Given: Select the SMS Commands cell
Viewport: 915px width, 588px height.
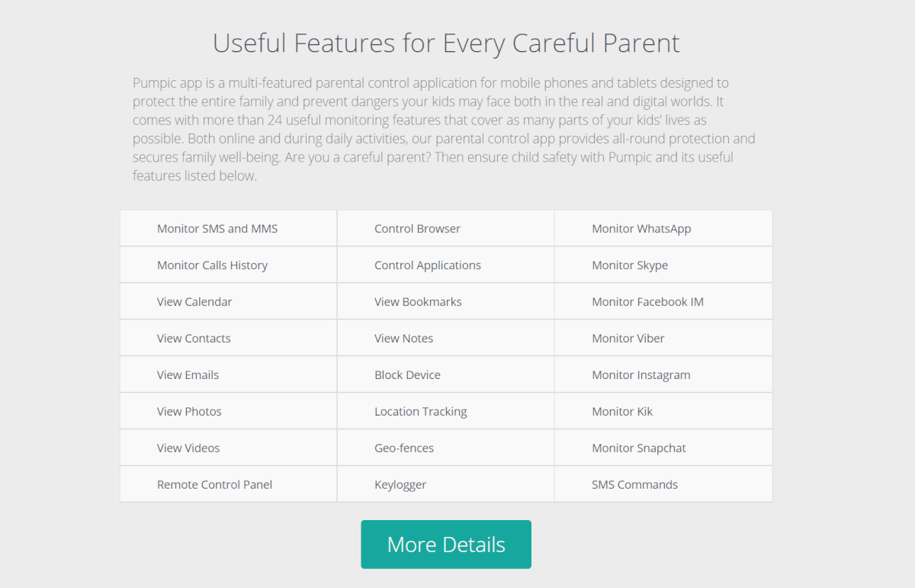Looking at the screenshot, I should [663, 485].
